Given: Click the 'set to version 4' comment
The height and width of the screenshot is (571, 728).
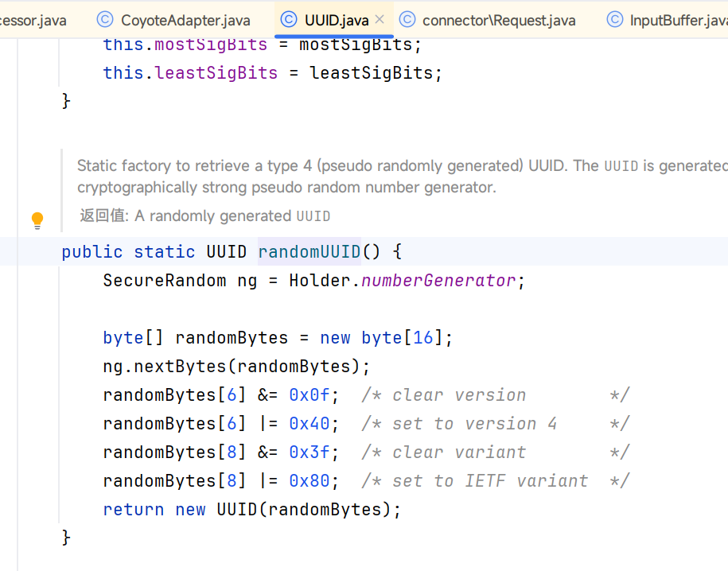Looking at the screenshot, I should tap(474, 424).
